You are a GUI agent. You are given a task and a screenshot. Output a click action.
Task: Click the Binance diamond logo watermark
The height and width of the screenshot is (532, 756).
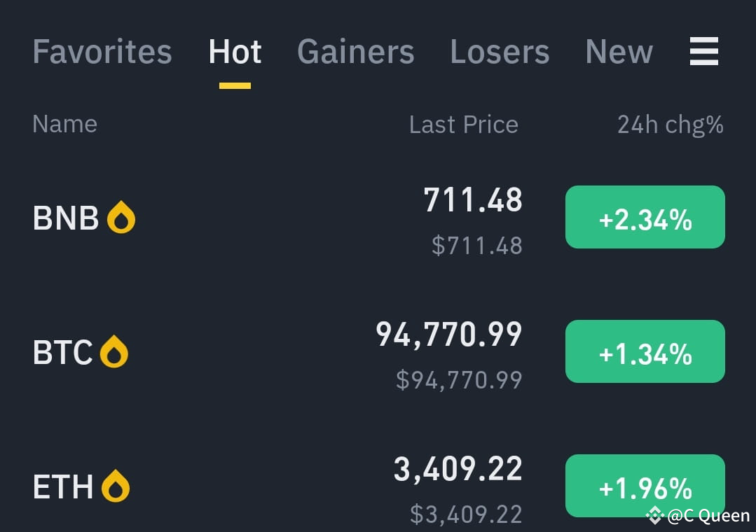tap(654, 516)
